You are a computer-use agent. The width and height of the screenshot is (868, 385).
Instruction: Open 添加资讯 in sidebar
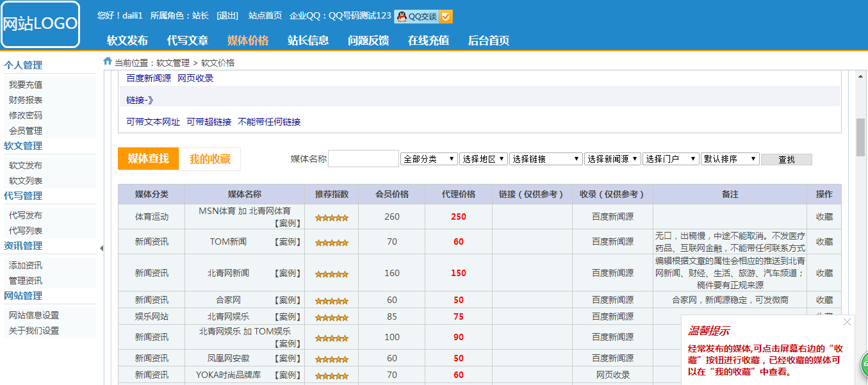26,265
